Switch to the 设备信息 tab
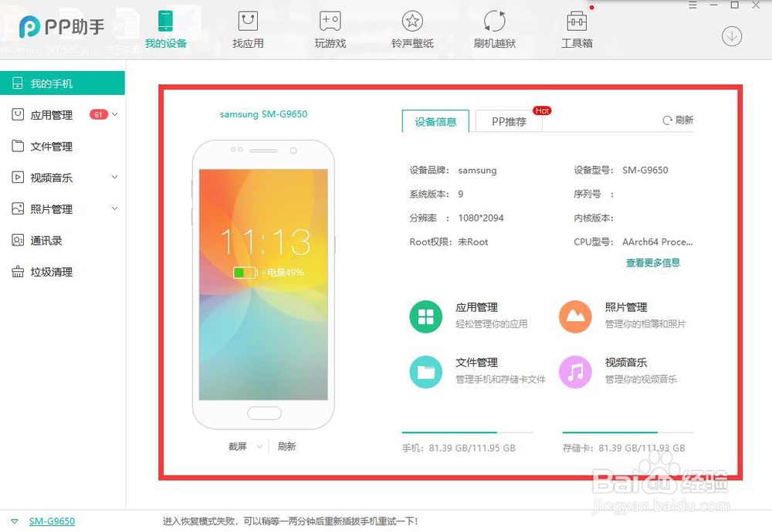 coord(435,121)
